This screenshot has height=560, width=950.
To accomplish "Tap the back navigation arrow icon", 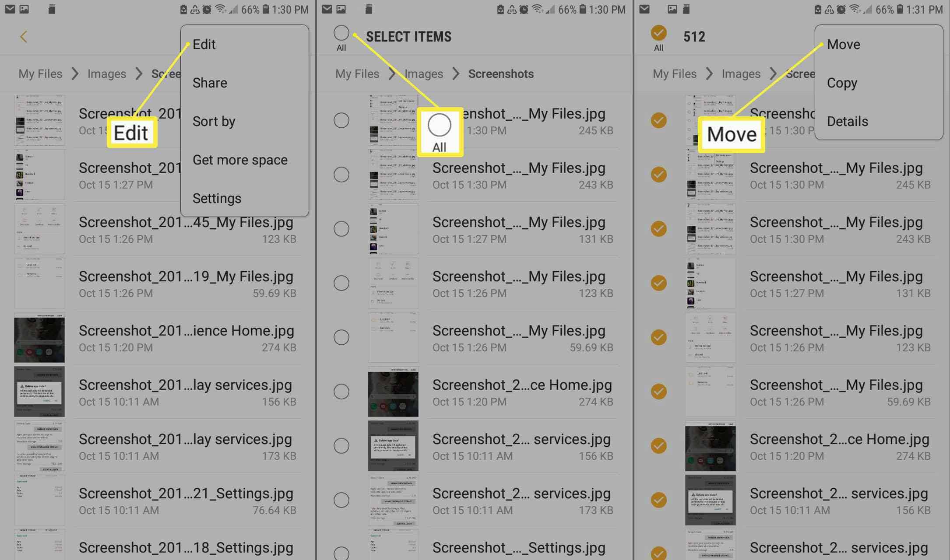I will (23, 36).
